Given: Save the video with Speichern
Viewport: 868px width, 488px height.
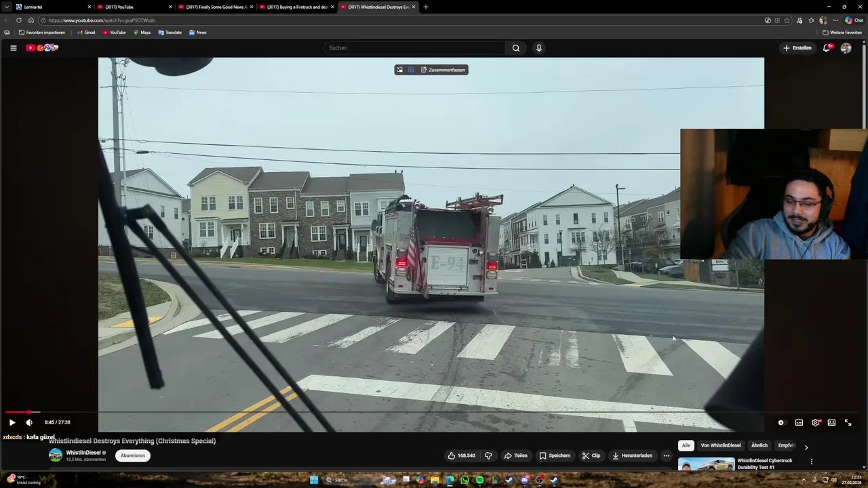Looking at the screenshot, I should [x=555, y=455].
